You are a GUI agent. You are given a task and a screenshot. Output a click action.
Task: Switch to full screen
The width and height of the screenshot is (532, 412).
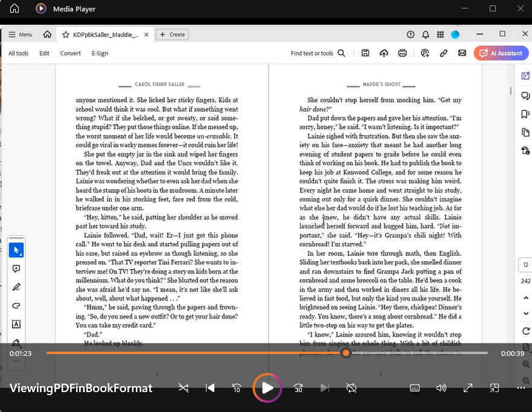click(467, 388)
